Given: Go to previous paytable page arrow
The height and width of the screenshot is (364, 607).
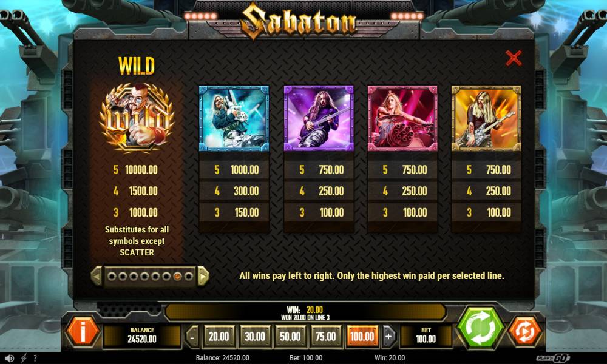Looking at the screenshot, I should (97, 276).
